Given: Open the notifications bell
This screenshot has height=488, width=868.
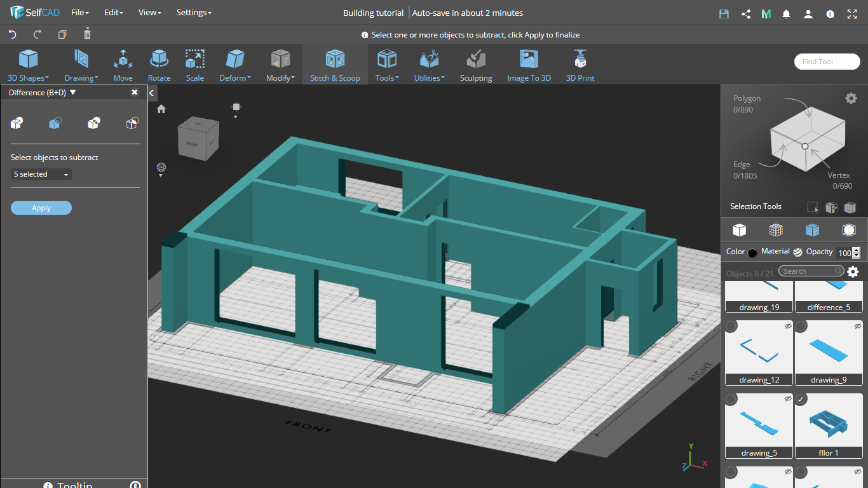Looking at the screenshot, I should [x=787, y=13].
